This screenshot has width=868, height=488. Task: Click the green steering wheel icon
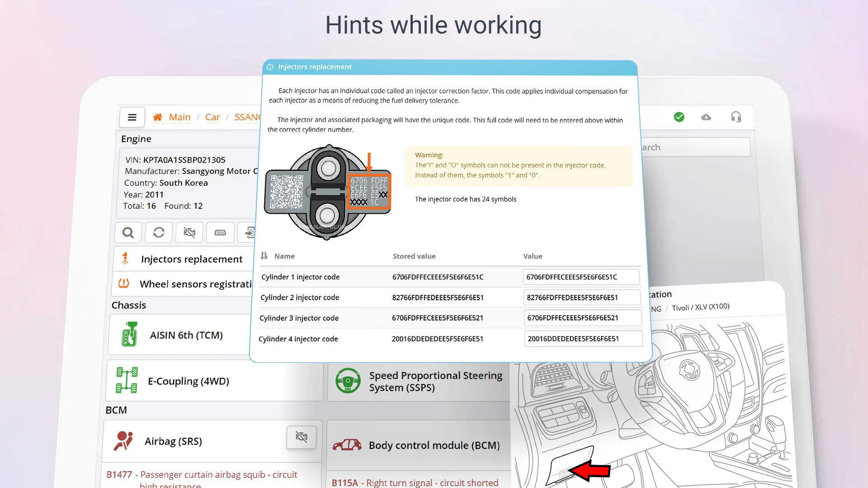[x=348, y=380]
